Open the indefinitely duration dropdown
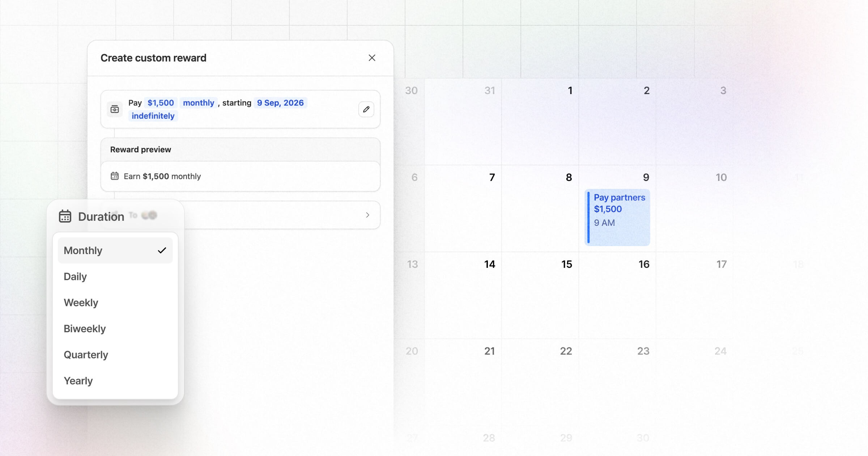Viewport: 868px width, 456px height. (153, 116)
